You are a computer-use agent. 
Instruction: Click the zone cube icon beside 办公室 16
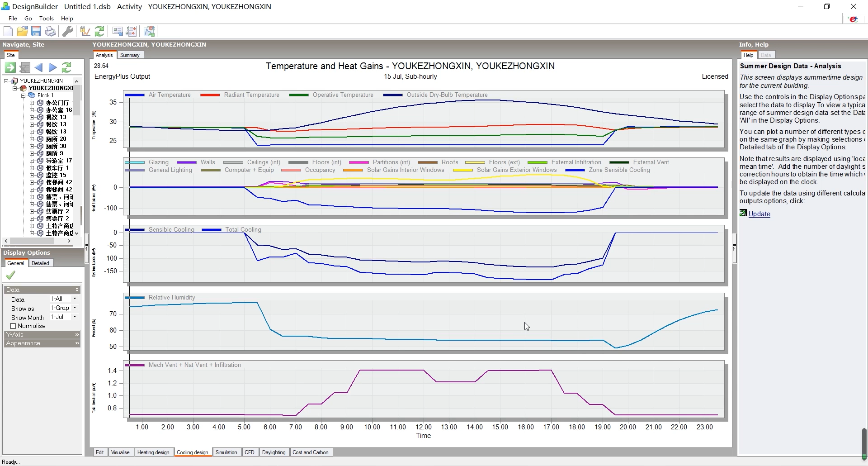40,110
